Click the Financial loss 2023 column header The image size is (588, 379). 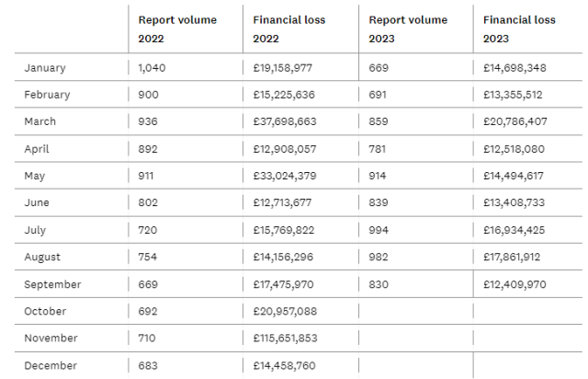(x=519, y=29)
